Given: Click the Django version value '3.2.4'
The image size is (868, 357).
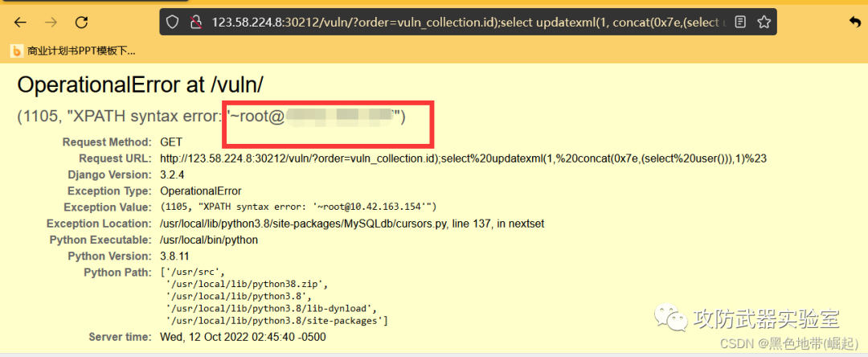Looking at the screenshot, I should (171, 175).
